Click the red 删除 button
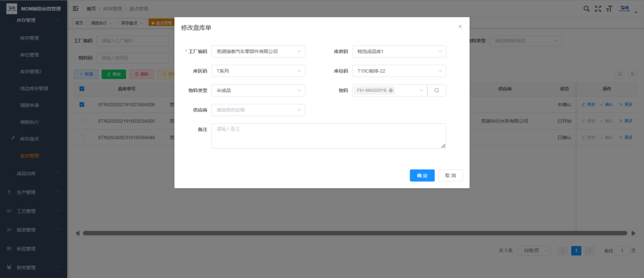This screenshot has width=644, height=278. coord(142,74)
